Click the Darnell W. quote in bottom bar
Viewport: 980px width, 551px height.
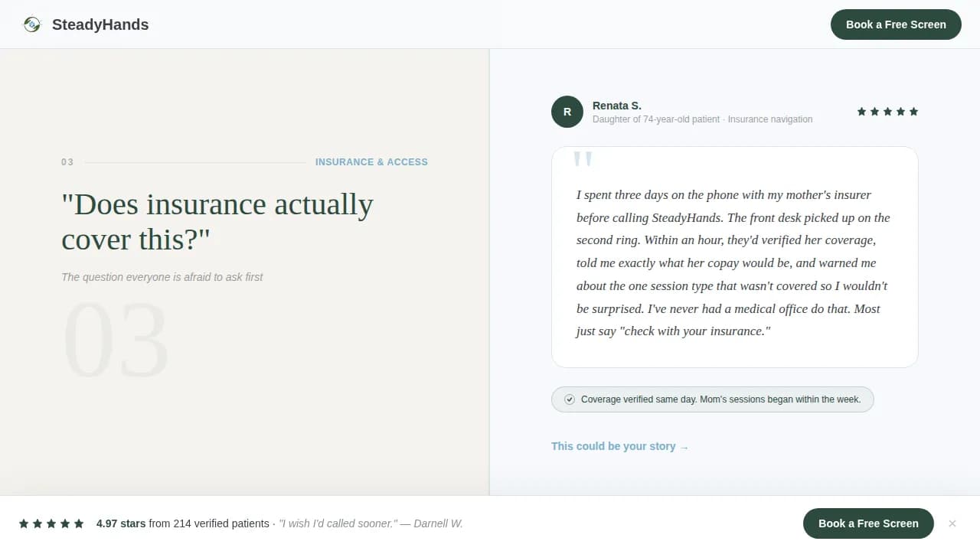(x=371, y=523)
